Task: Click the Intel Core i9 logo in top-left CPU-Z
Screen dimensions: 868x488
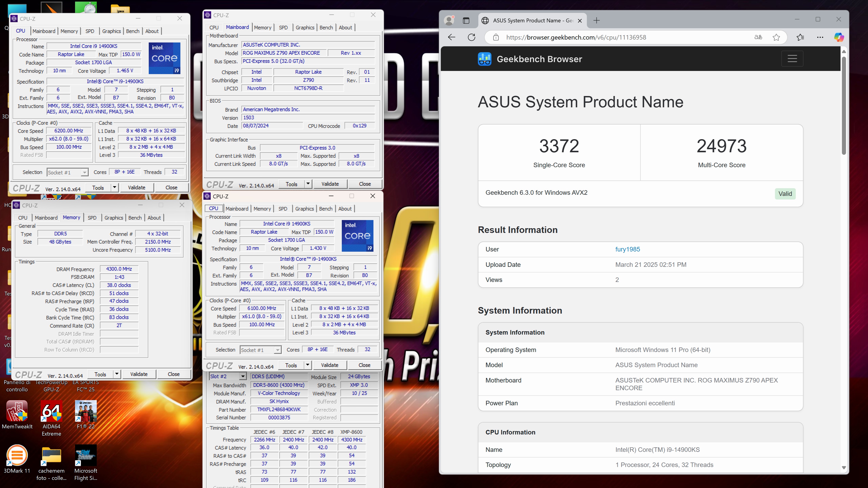Action: [x=164, y=58]
